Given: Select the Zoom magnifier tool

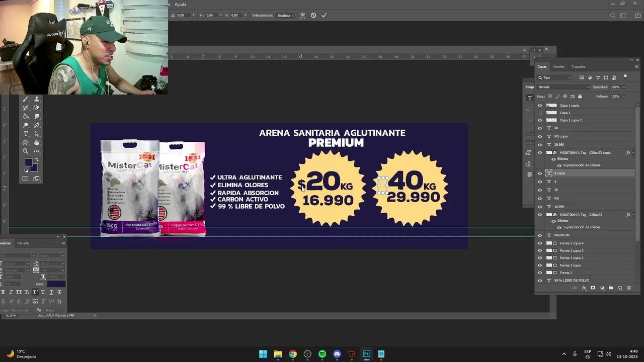Looking at the screenshot, I should click(26, 151).
